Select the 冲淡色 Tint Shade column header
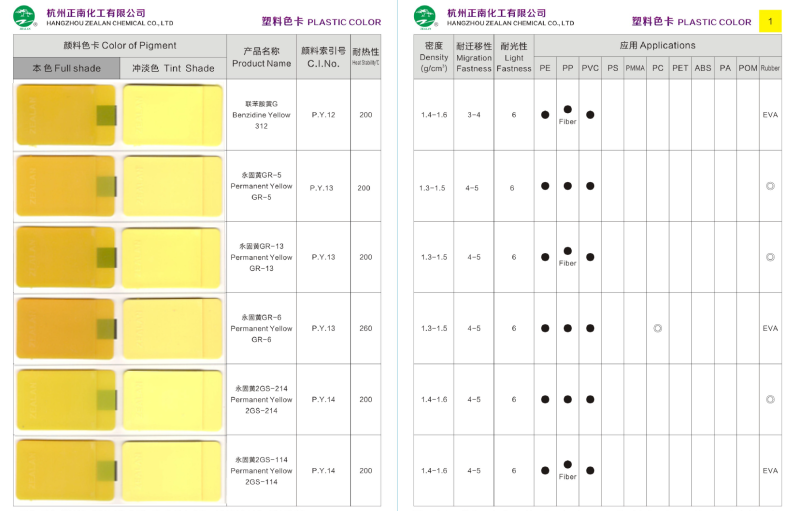Viewport: 800px width, 511px height. click(173, 68)
